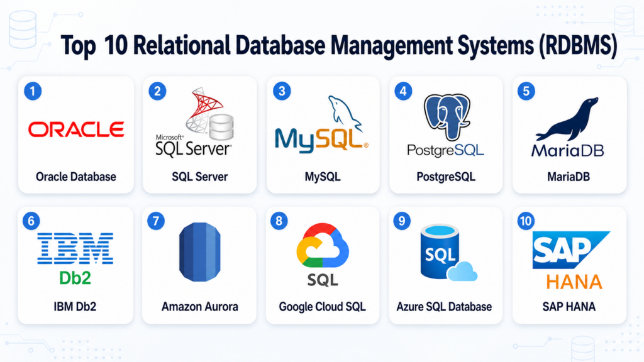Select the Google Cloud SQL logo
Image resolution: width=644 pixels, height=362 pixels.
(x=323, y=255)
